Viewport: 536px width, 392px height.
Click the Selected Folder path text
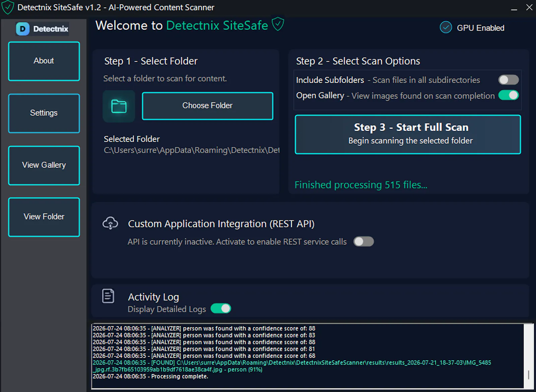click(191, 150)
